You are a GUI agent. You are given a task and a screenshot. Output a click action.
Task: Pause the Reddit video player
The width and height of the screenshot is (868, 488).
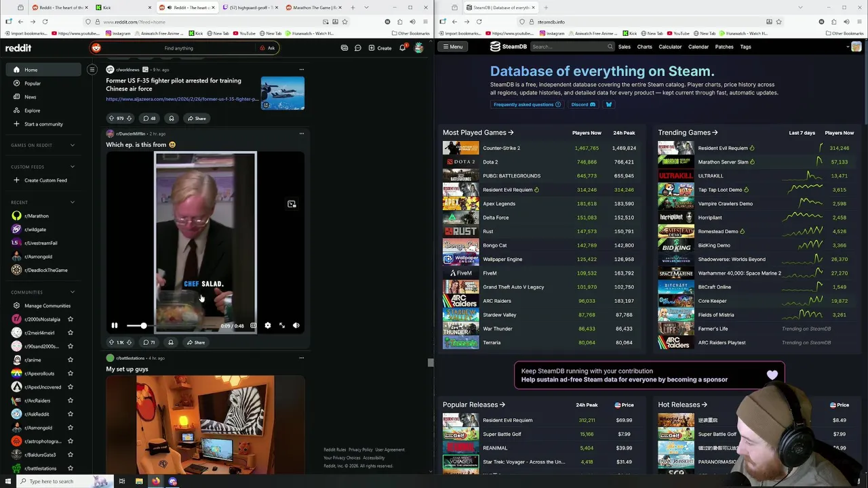tap(114, 326)
